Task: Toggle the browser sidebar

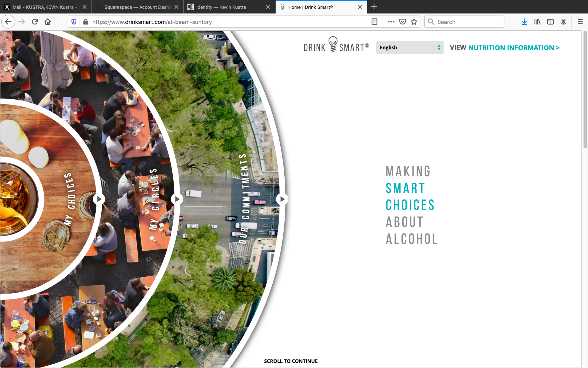Action: click(550, 22)
